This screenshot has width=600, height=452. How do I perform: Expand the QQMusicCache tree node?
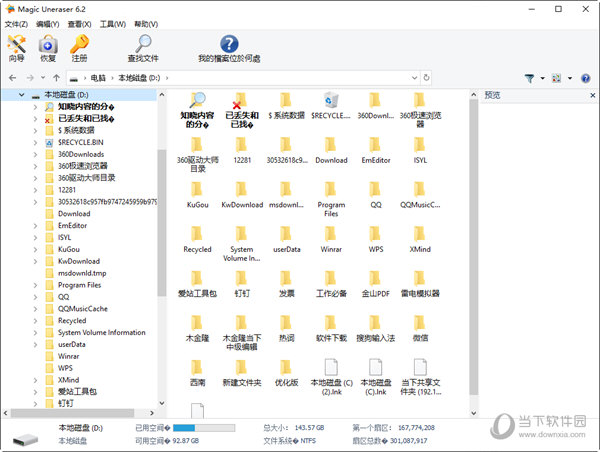(35, 309)
